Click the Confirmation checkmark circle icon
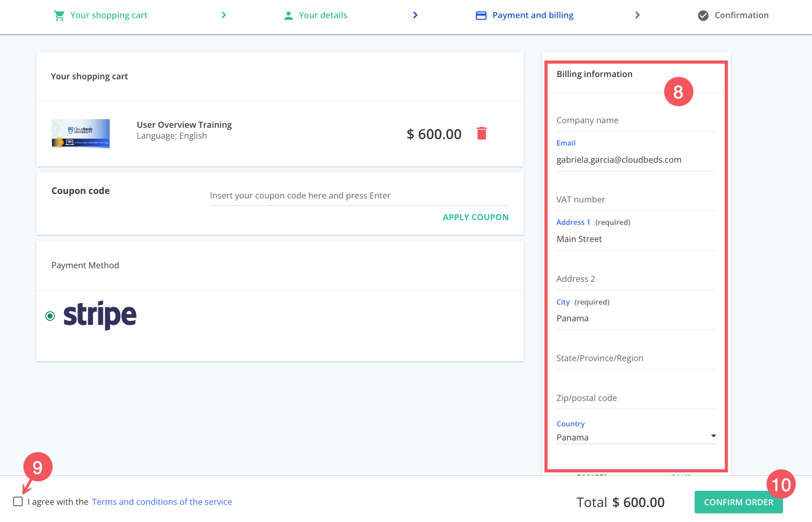This screenshot has height=522, width=812. pos(703,15)
